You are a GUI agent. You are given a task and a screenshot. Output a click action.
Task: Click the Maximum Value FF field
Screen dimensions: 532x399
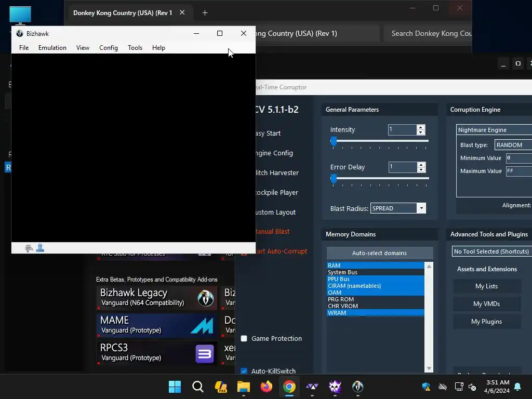coord(519,171)
